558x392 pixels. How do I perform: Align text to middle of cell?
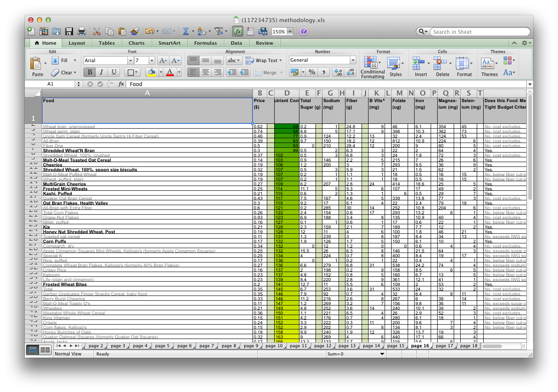click(206, 60)
